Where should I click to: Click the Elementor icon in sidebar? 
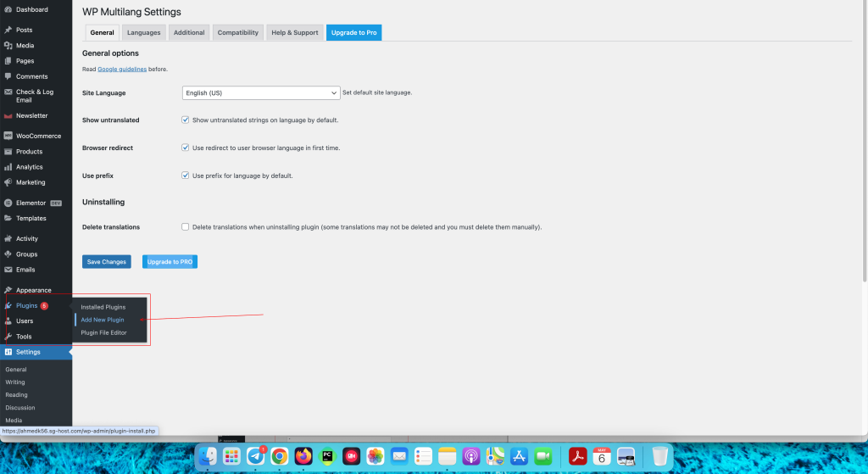click(x=8, y=203)
